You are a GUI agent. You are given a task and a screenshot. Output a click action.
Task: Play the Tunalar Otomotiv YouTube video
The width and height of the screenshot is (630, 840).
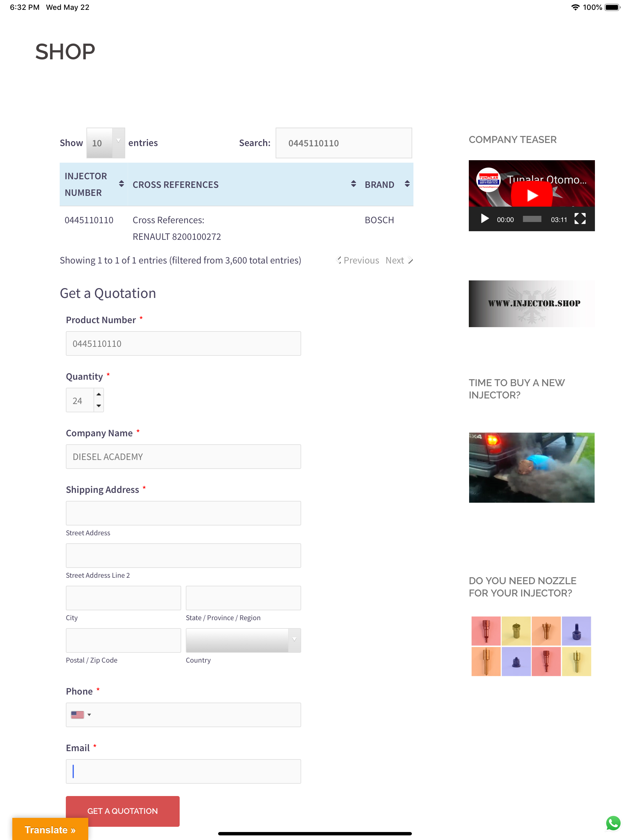pyautogui.click(x=531, y=195)
